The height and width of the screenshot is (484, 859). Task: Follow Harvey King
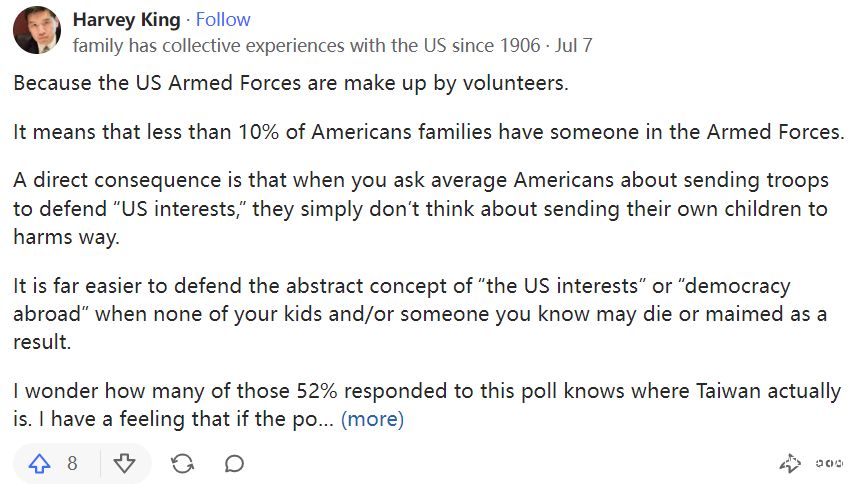[x=223, y=20]
